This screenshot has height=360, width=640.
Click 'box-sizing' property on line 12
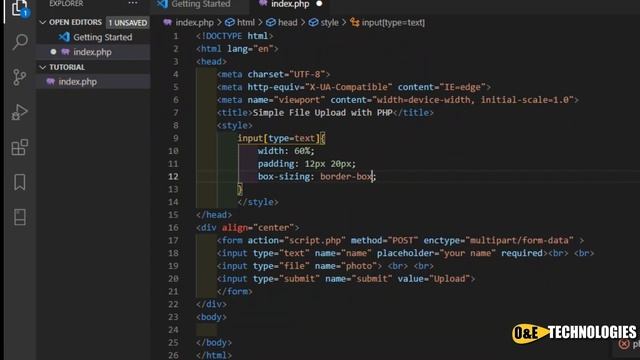click(284, 176)
